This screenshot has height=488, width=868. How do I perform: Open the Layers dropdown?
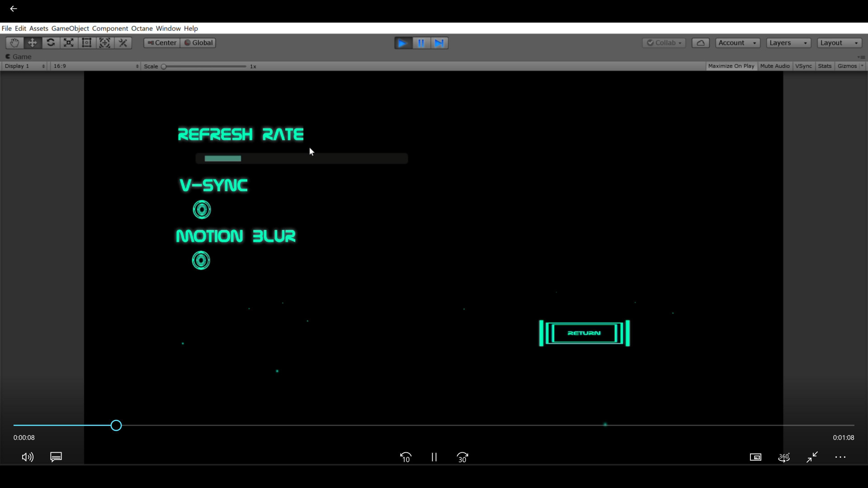click(x=789, y=43)
